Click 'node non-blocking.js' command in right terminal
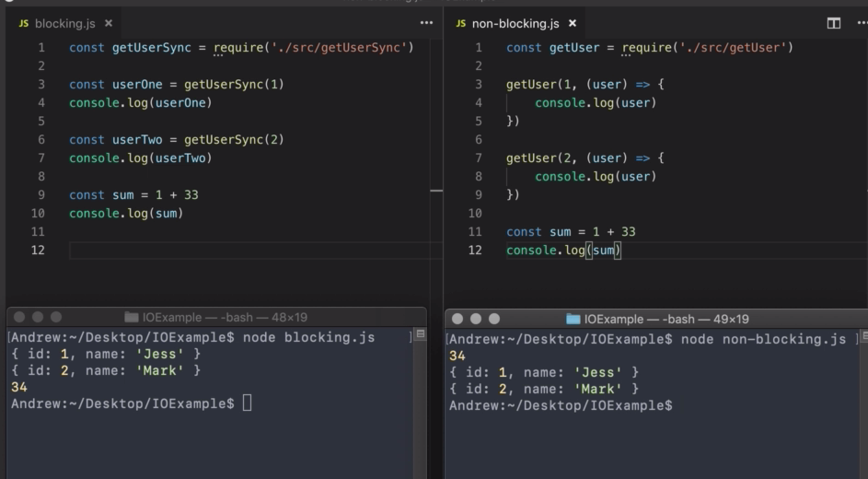This screenshot has width=868, height=479. coord(763,339)
